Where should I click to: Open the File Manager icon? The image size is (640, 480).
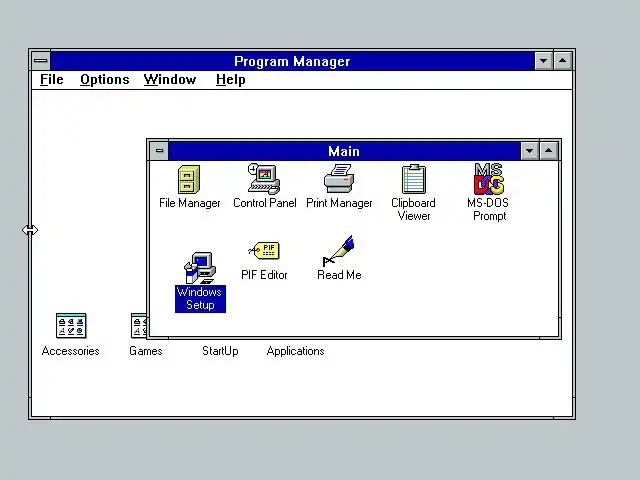189,180
